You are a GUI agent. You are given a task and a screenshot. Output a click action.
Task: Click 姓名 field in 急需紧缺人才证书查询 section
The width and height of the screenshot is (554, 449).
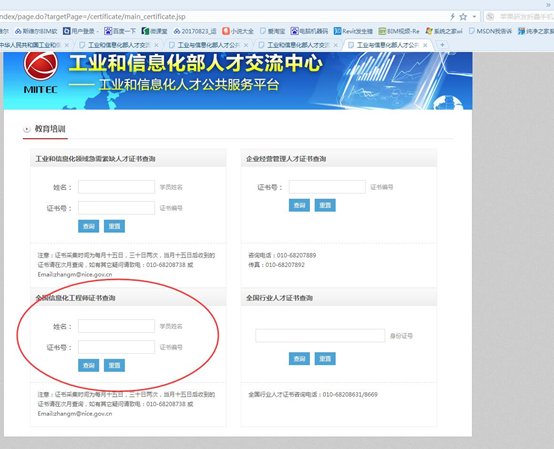[x=116, y=187]
